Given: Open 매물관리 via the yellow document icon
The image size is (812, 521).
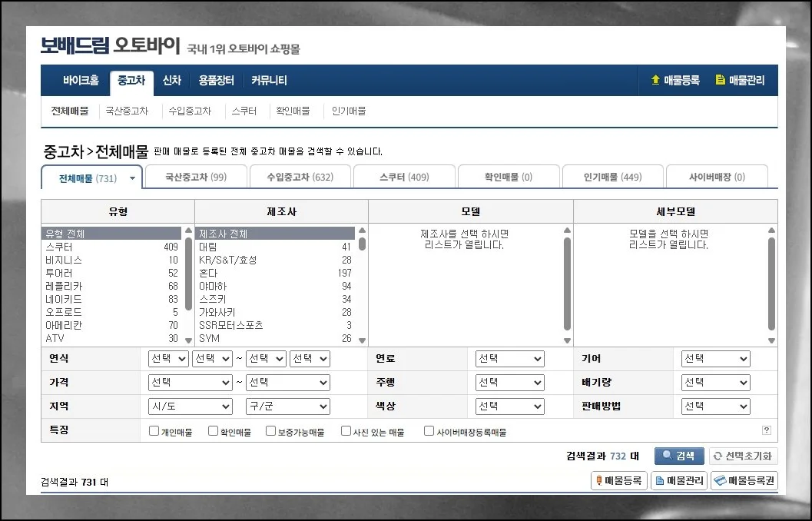Looking at the screenshot, I should click(719, 80).
